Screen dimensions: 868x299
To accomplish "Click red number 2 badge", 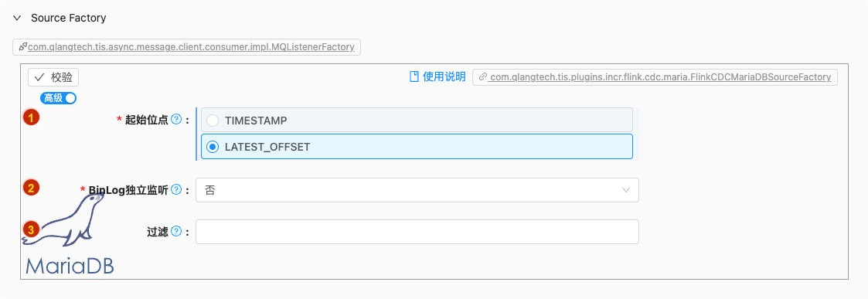I will [x=31, y=188].
